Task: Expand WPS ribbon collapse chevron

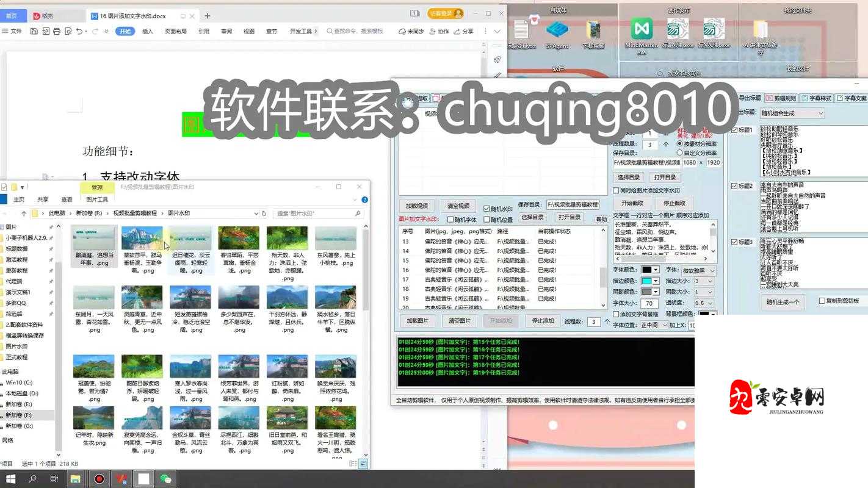Action: tap(497, 31)
